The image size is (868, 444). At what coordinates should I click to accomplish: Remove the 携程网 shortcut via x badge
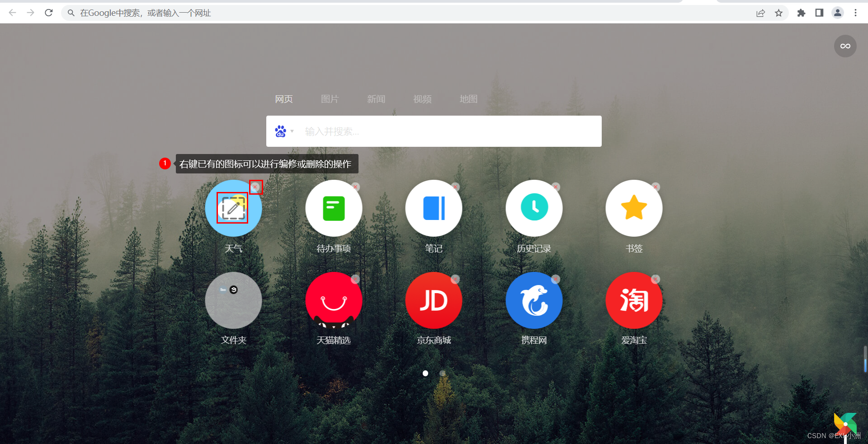[556, 279]
